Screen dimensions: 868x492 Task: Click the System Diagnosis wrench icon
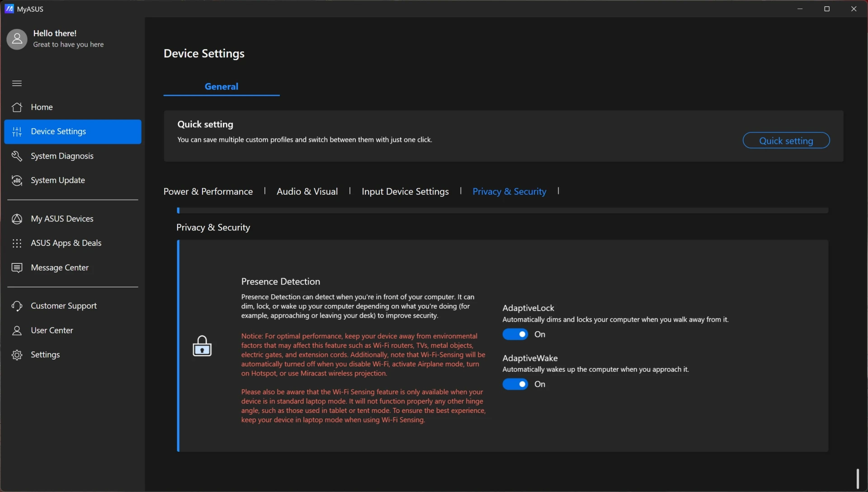(x=17, y=156)
